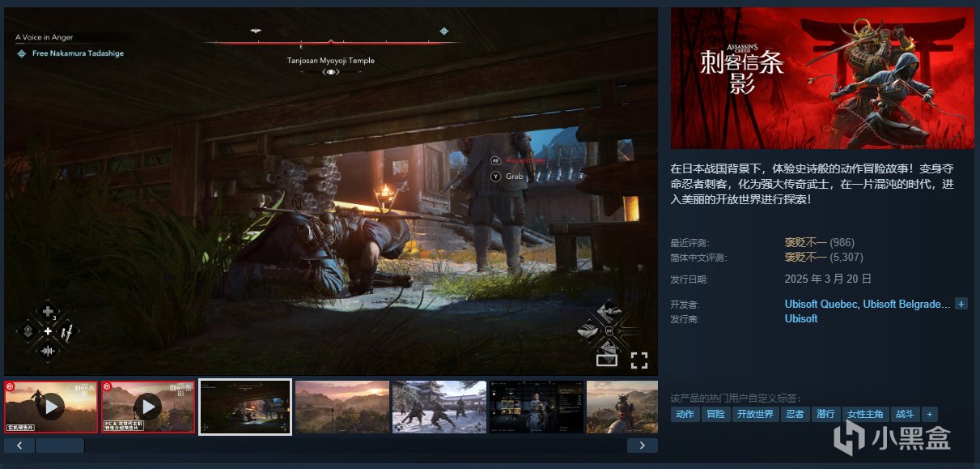980x469 pixels.
Task: Select the snowy castle sword fight thumbnail
Action: click(x=439, y=407)
